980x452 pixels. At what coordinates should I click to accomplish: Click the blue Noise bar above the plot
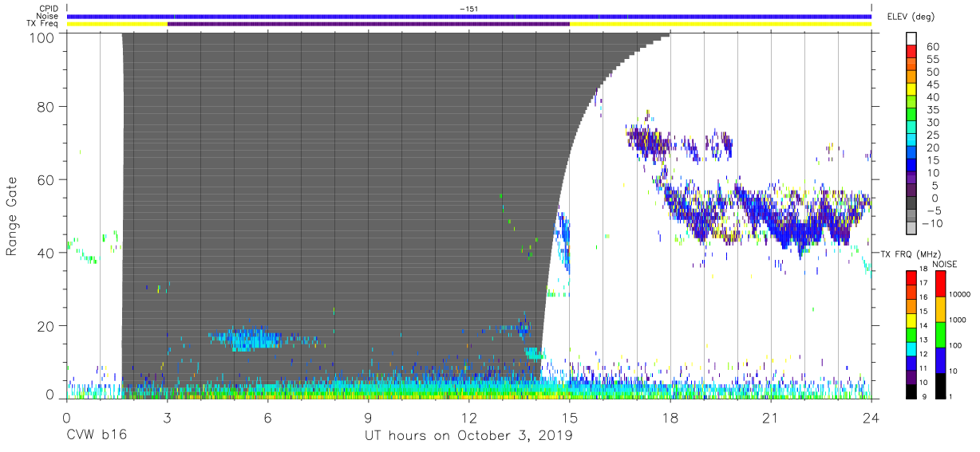tap(468, 16)
